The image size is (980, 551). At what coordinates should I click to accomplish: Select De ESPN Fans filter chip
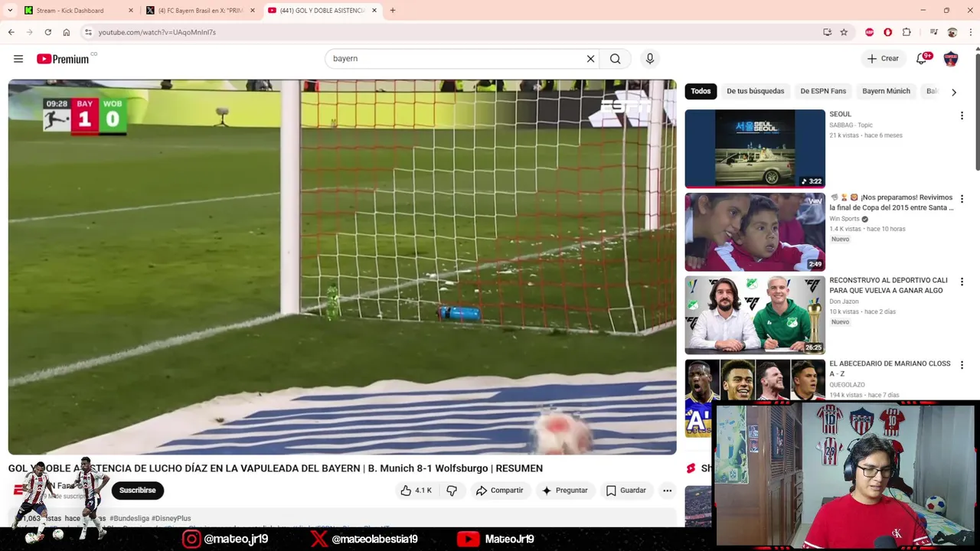(x=823, y=91)
